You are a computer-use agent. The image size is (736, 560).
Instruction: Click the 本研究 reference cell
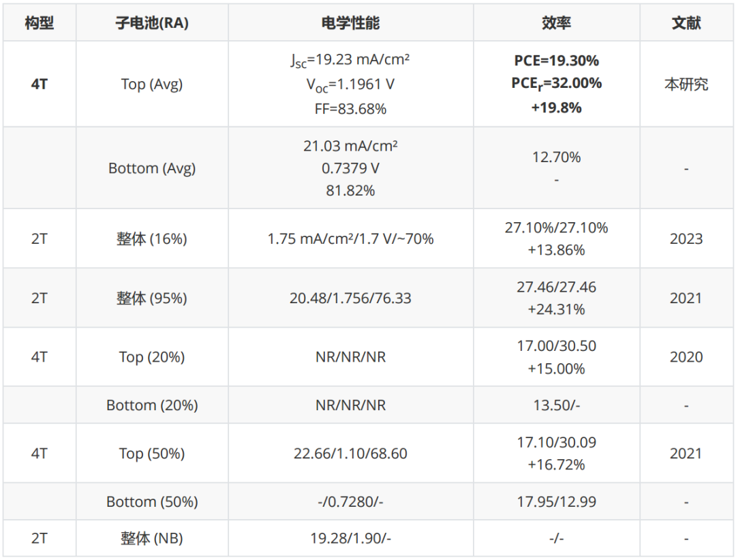tap(686, 84)
